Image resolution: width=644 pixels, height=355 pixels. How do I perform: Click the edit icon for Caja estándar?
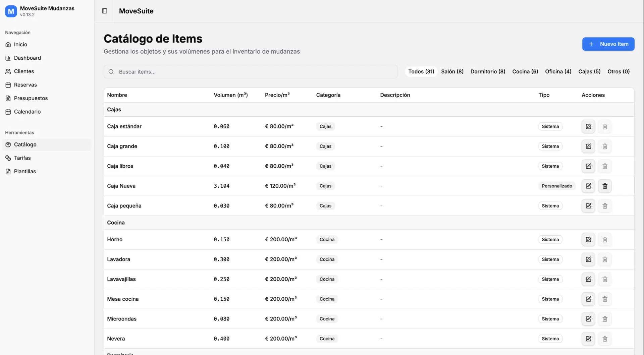tap(588, 126)
